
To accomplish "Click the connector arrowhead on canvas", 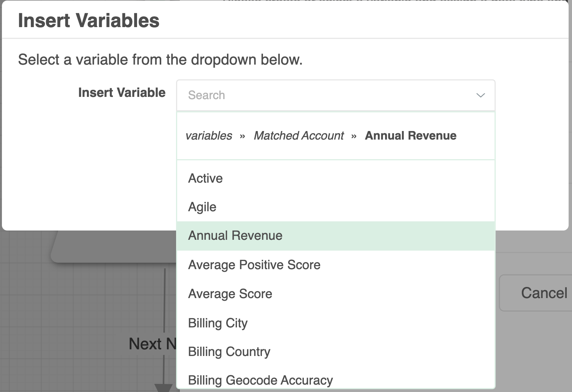I will [163, 388].
